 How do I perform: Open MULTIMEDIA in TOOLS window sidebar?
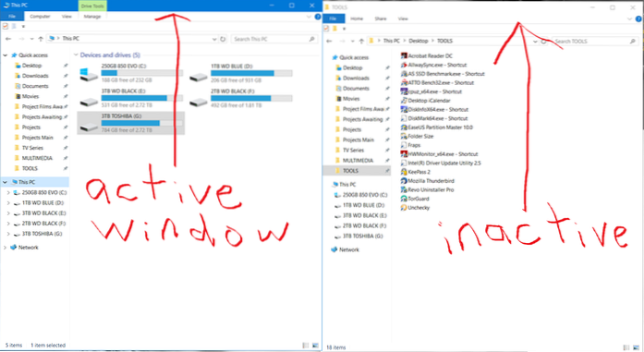(x=358, y=161)
